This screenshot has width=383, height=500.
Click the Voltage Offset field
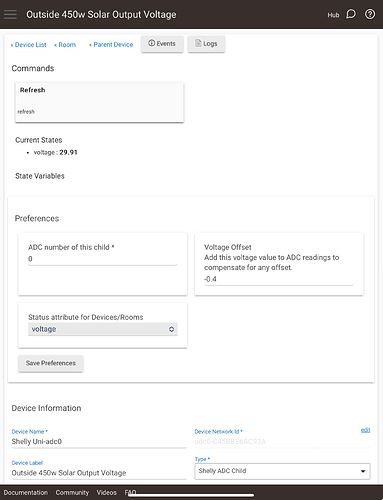(279, 279)
